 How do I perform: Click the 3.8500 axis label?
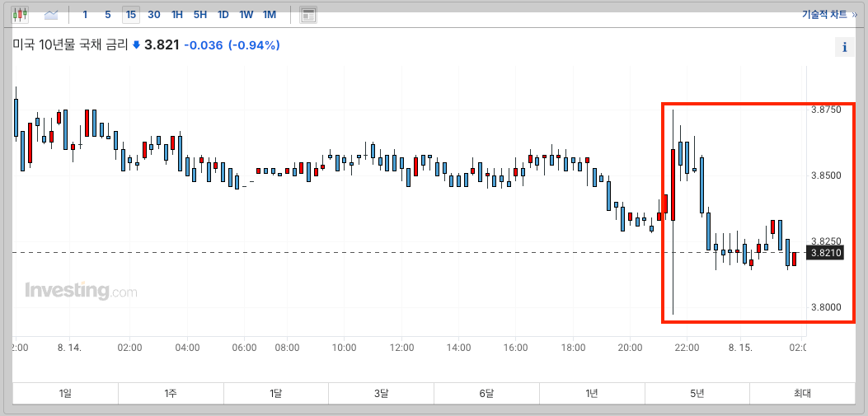[x=826, y=176]
